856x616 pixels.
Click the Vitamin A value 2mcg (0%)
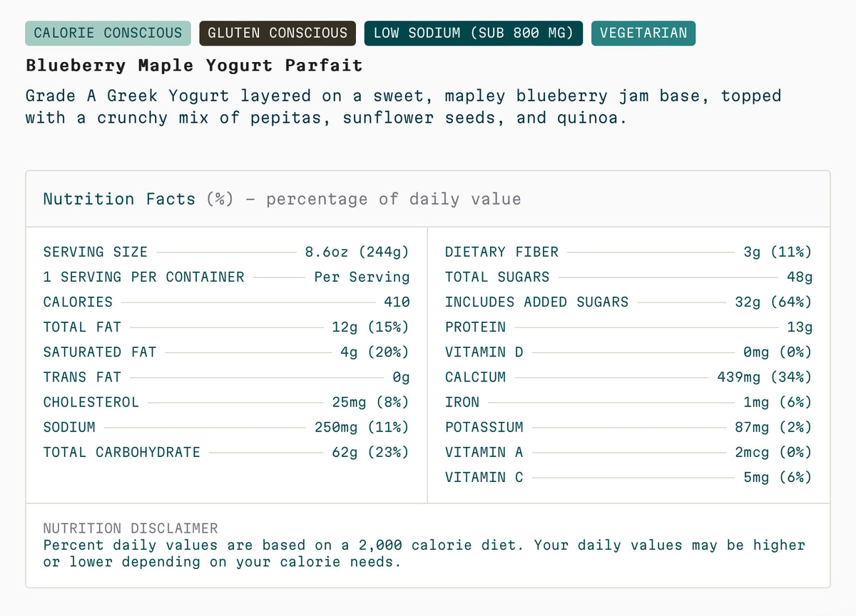(773, 452)
